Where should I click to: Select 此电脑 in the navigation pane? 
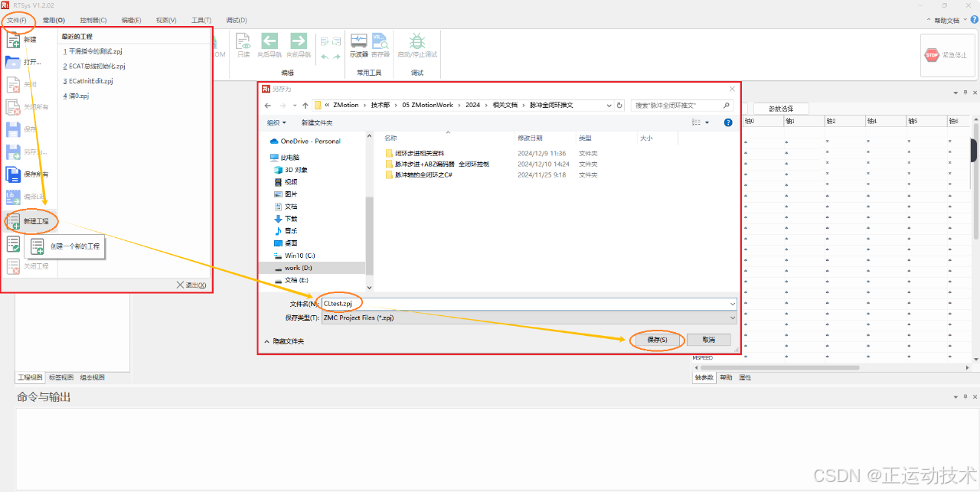tap(283, 157)
